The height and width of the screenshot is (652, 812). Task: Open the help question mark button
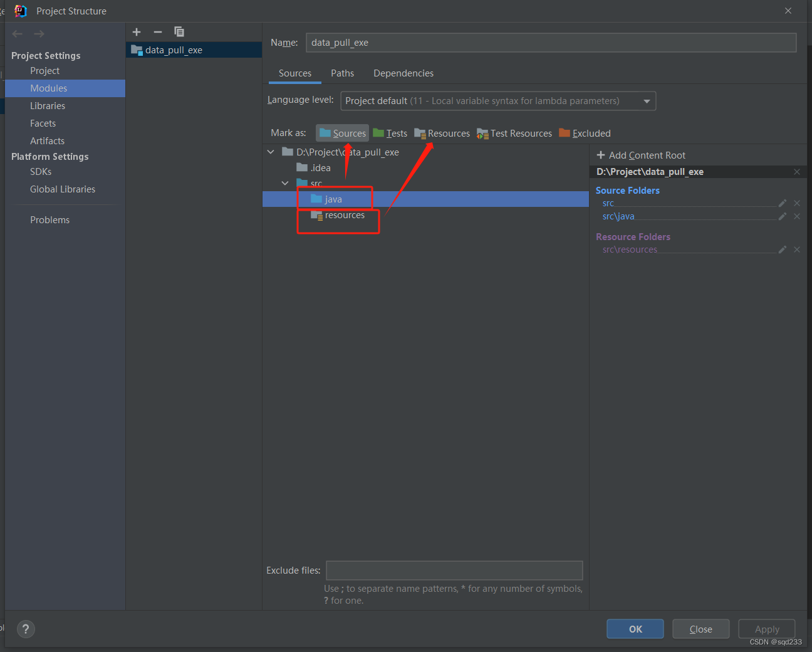click(26, 629)
